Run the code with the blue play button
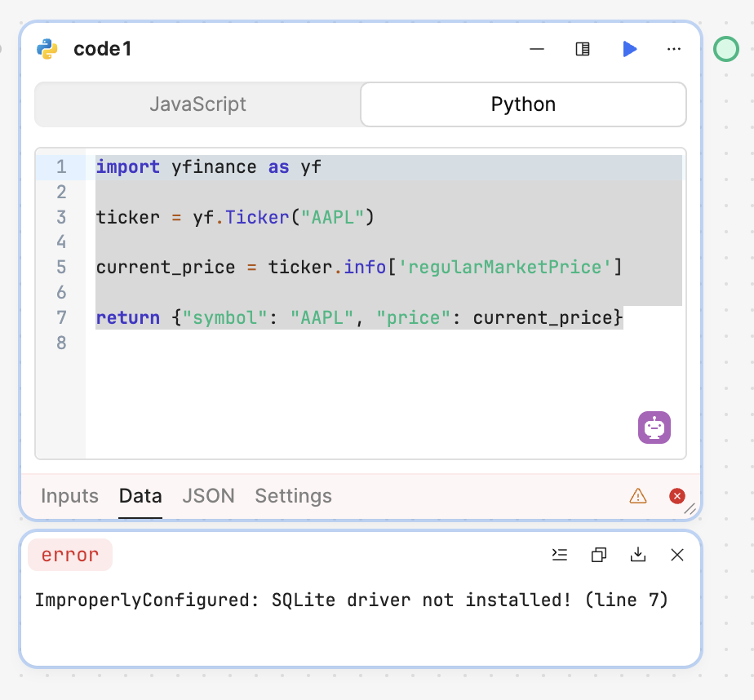The height and width of the screenshot is (700, 754). [x=629, y=49]
